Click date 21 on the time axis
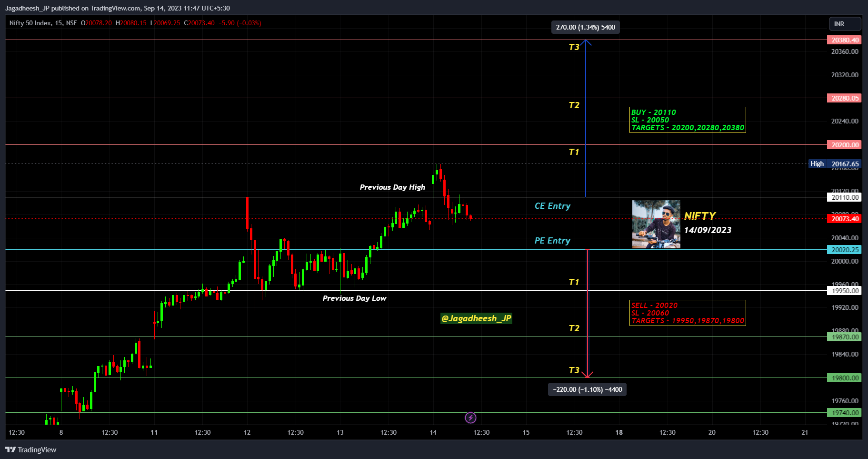The height and width of the screenshot is (459, 868). (x=805, y=432)
